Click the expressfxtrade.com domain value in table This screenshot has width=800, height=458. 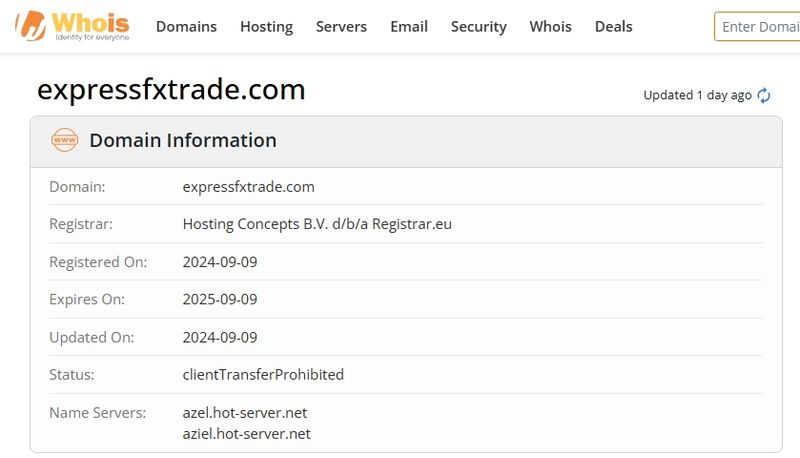[x=248, y=187]
